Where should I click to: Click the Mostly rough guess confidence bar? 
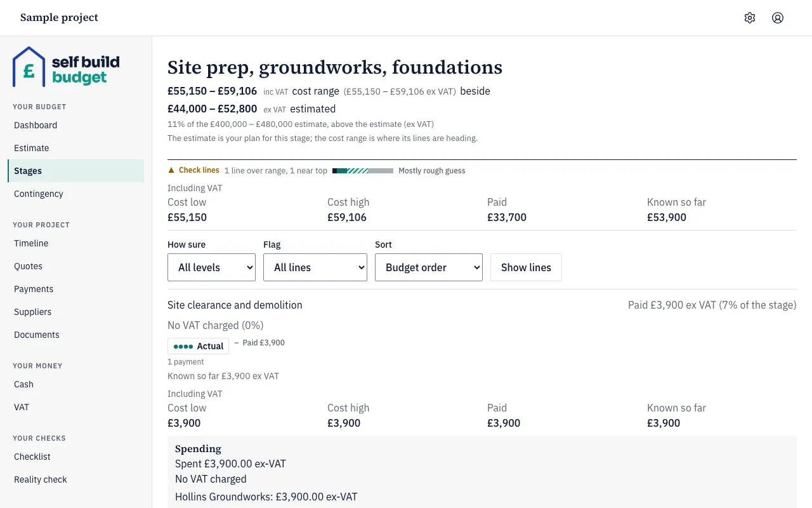pyautogui.click(x=363, y=171)
